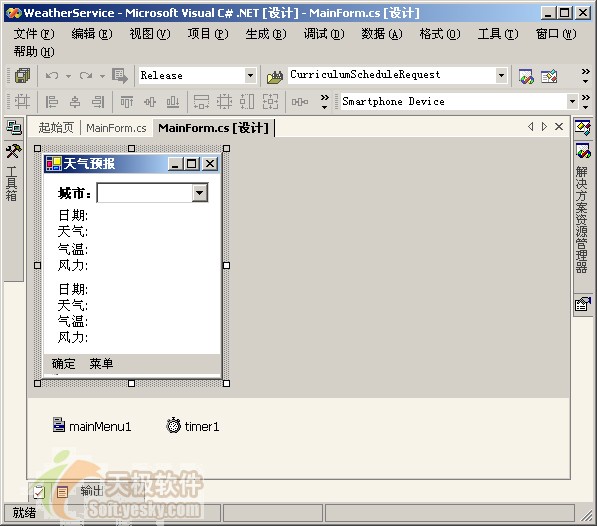Click the Make Horizontal Spacing Equal icon
The width and height of the screenshot is (597, 526).
300,102
